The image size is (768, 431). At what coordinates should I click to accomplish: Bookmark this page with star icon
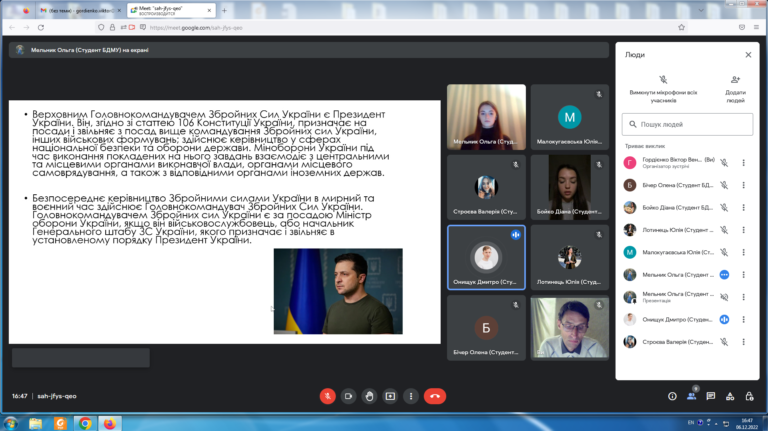click(x=681, y=27)
